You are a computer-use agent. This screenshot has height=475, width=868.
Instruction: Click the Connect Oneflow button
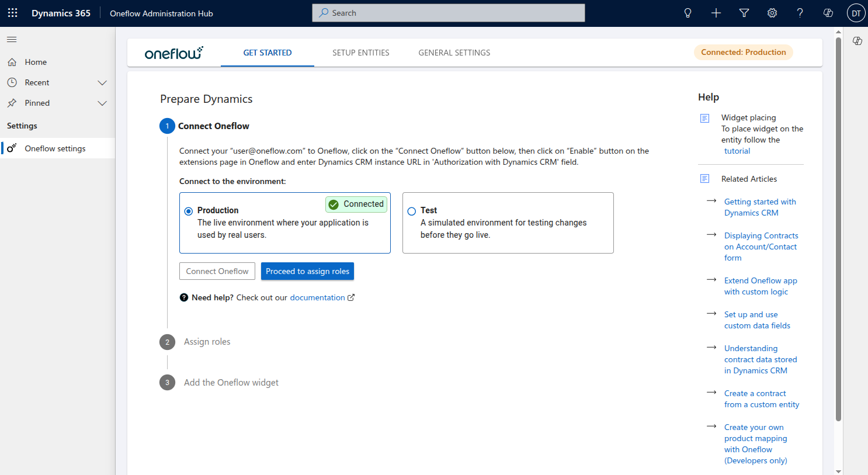(x=217, y=271)
